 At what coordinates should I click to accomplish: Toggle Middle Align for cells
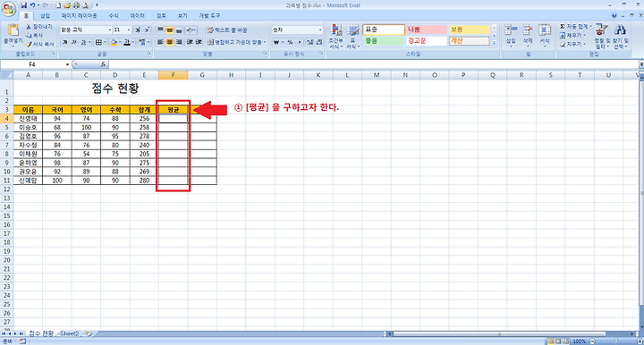click(170, 30)
